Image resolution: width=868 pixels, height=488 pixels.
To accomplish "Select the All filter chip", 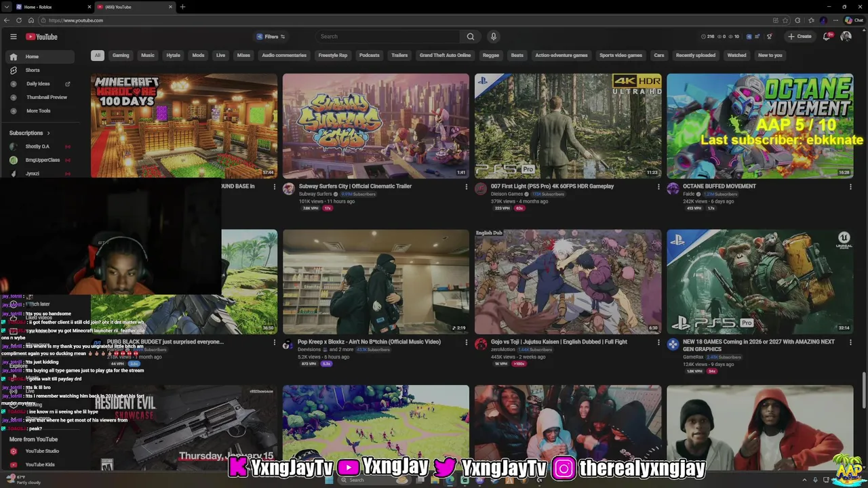I will (98, 56).
